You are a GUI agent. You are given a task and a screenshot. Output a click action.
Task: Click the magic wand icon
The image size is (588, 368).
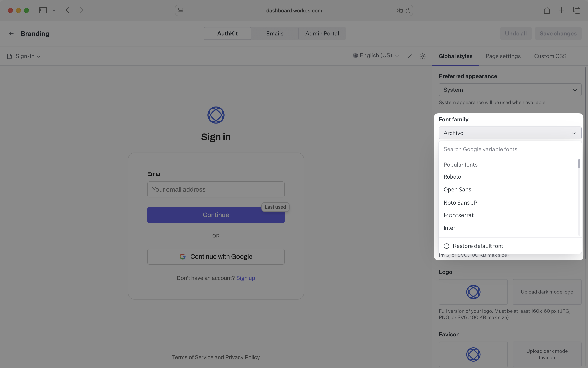pos(410,56)
